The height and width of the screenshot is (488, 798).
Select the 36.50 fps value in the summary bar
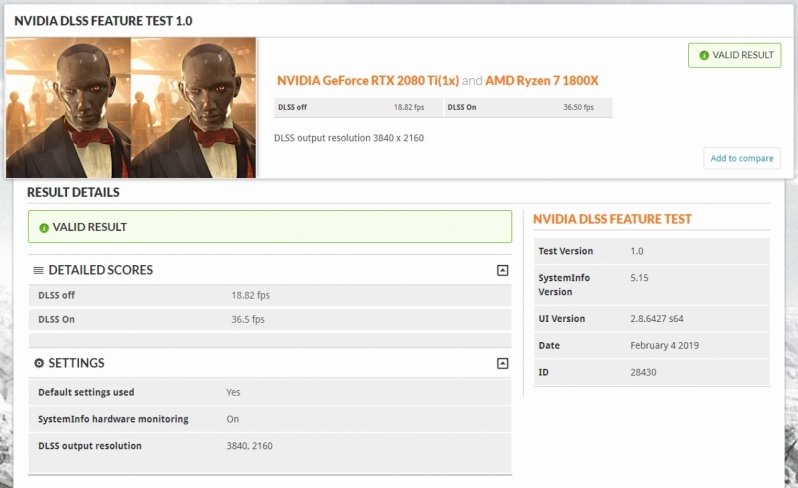[x=578, y=107]
